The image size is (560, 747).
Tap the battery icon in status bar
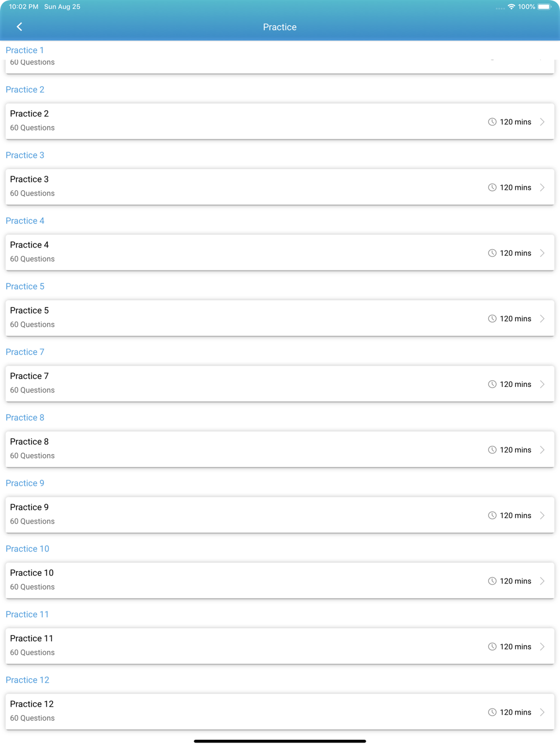pos(545,7)
